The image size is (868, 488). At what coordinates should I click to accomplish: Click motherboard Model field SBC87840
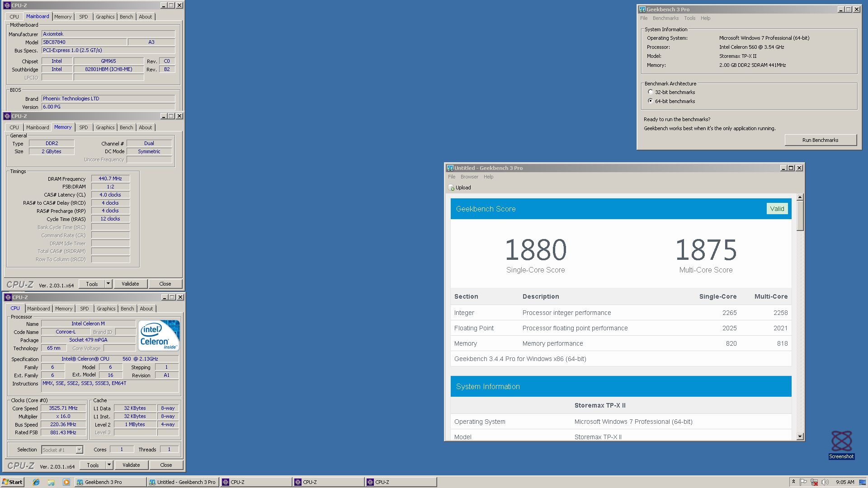[x=84, y=42]
